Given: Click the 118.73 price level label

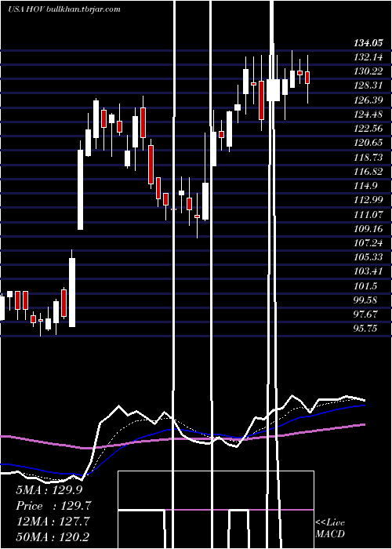Looking at the screenshot, I should (x=368, y=157).
